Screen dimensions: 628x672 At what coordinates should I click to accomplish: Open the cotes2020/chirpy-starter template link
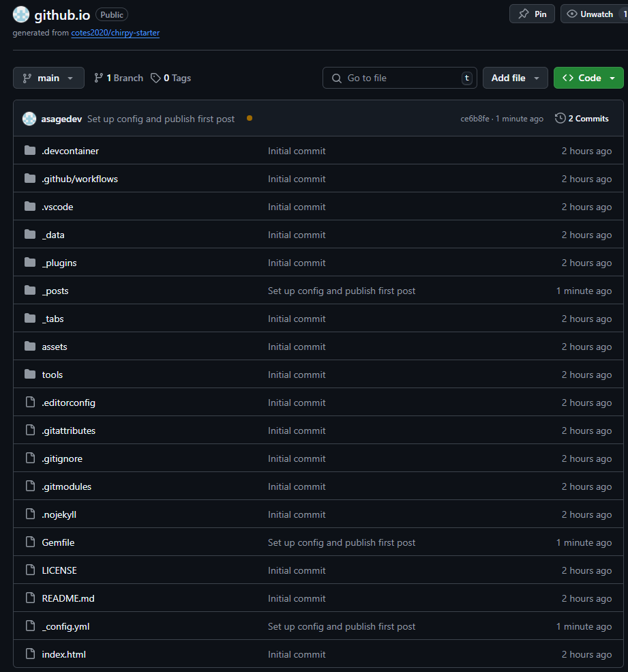click(115, 33)
